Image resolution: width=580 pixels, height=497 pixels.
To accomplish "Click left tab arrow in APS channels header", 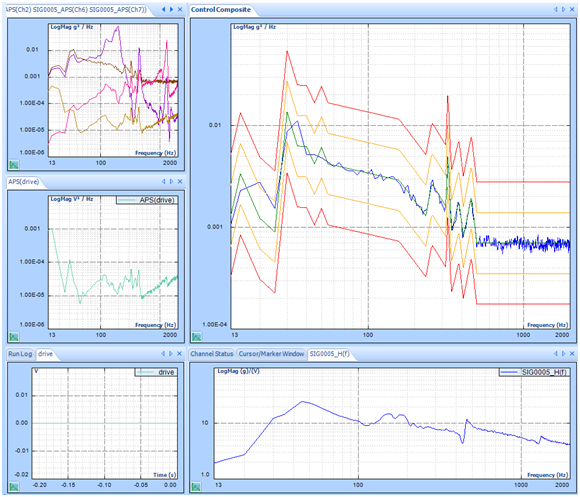I will pyautogui.click(x=163, y=10).
